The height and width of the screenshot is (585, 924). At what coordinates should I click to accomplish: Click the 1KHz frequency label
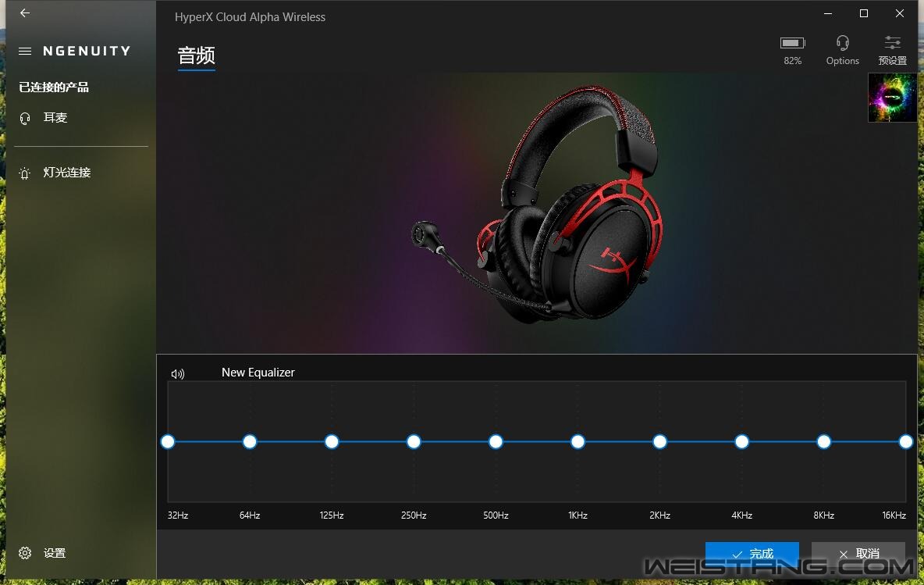point(578,515)
